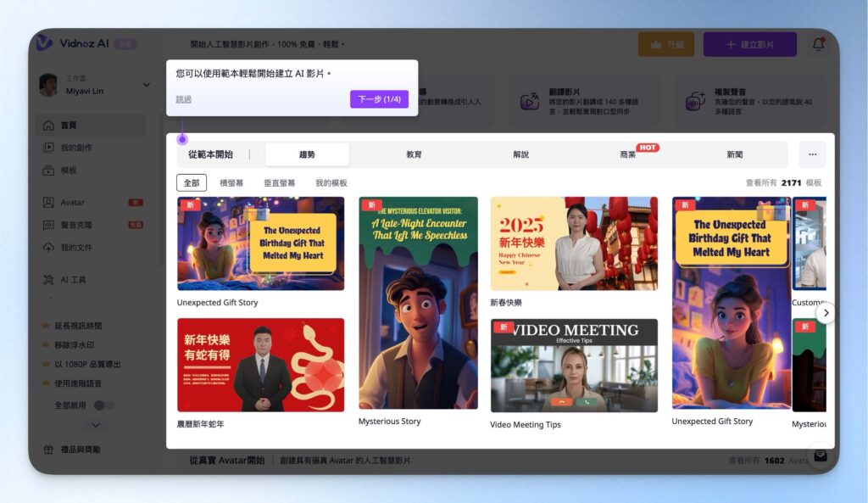Open 首頁 in the sidebar
This screenshot has height=503, width=868.
point(92,126)
